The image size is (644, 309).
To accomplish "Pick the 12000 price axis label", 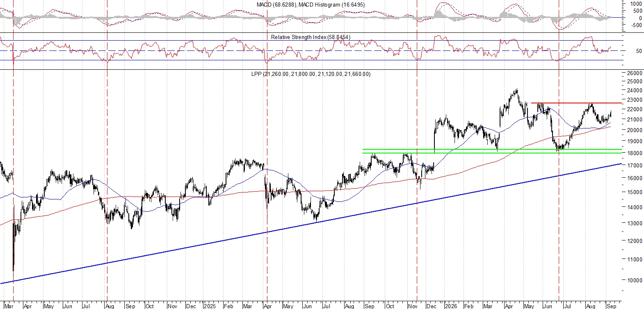I will [x=635, y=241].
